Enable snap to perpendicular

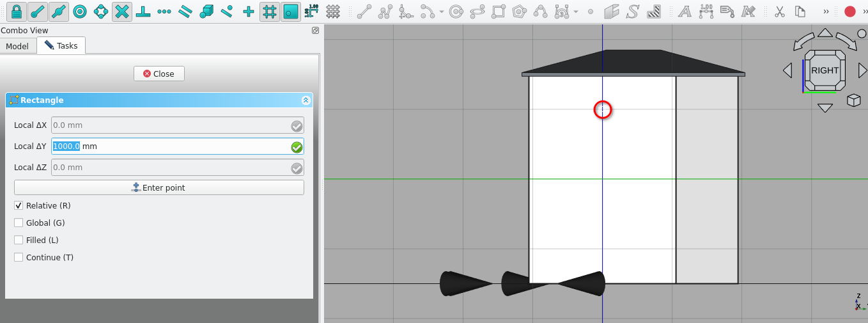pyautogui.click(x=143, y=12)
